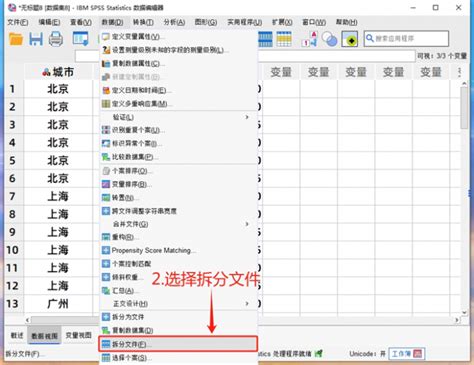Click the yellow grid toolbar icon
The width and height of the screenshot is (474, 365).
(284, 39)
